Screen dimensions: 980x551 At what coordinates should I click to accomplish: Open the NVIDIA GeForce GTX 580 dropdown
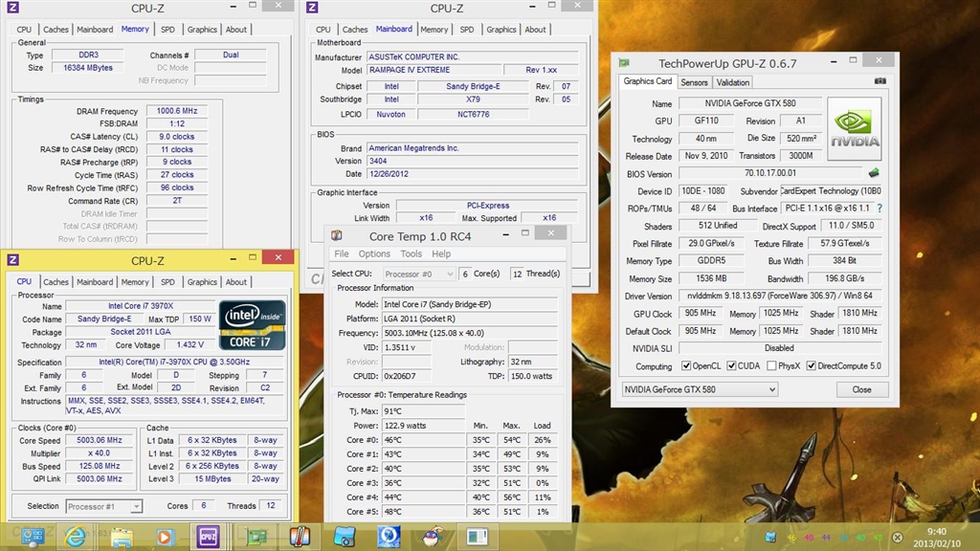(700, 389)
